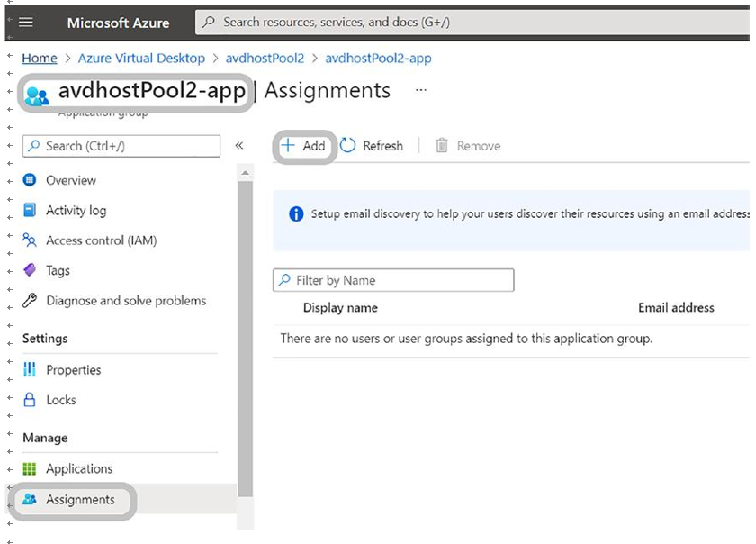
Task: Open Applications under Manage
Action: pyautogui.click(x=79, y=468)
